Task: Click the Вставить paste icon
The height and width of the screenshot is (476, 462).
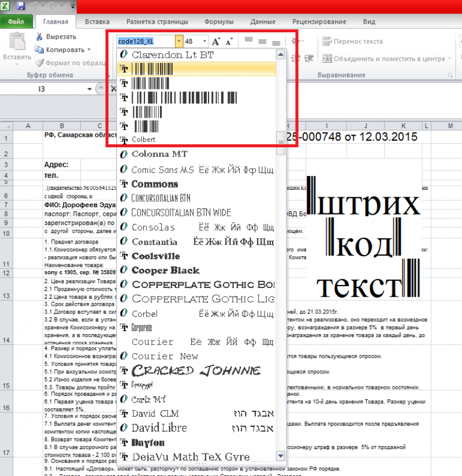Action: click(17, 42)
